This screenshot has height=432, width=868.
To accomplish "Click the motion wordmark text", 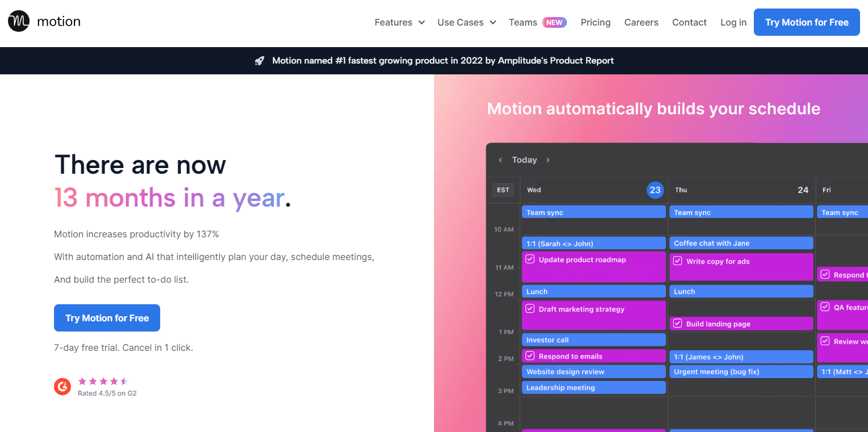I will pyautogui.click(x=59, y=22).
